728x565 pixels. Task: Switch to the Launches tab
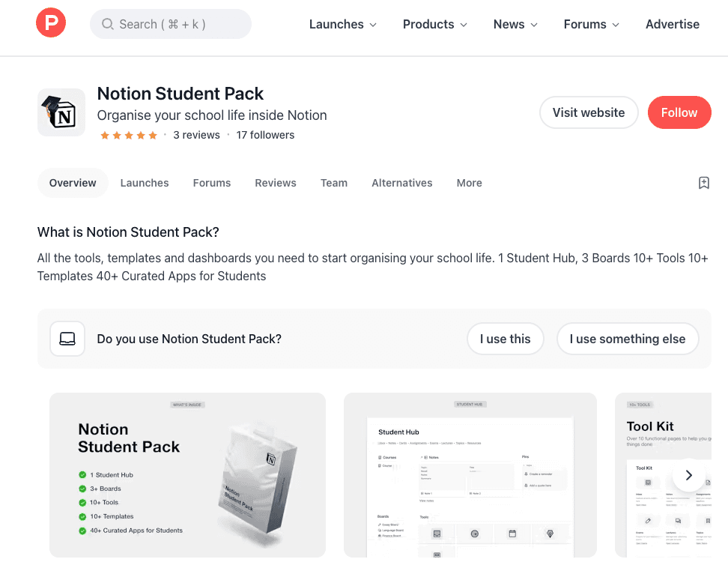pyautogui.click(x=145, y=183)
